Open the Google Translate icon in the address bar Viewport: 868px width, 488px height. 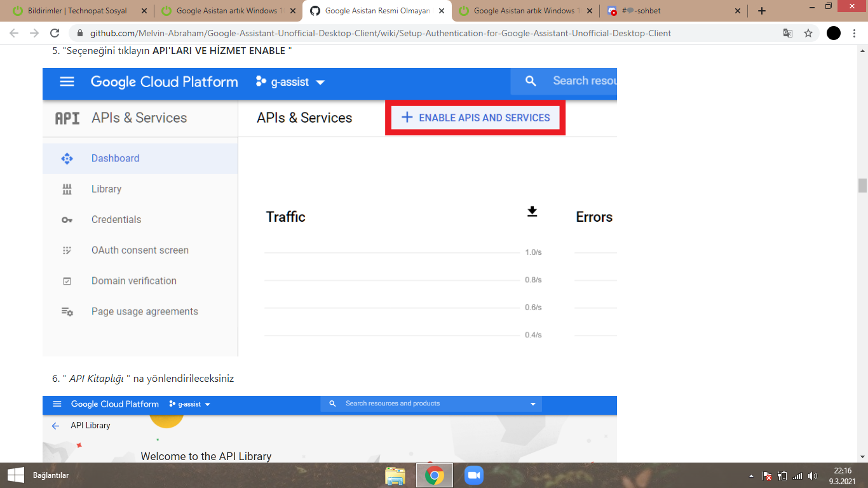pyautogui.click(x=788, y=33)
